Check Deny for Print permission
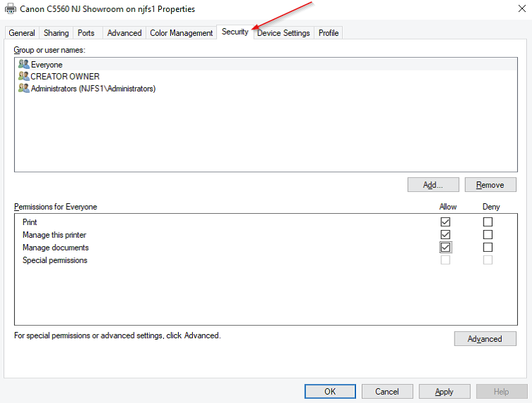532x403 pixels. click(x=488, y=222)
